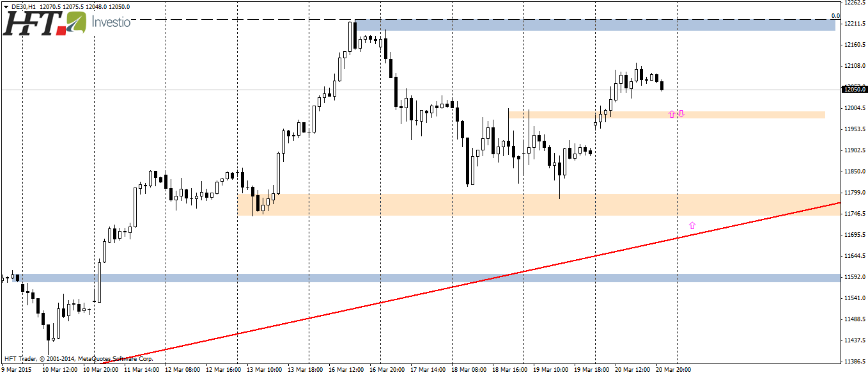Viewport: 868px width, 375px height.
Task: Click the 11541.0 price scale label
Action: click(x=855, y=298)
